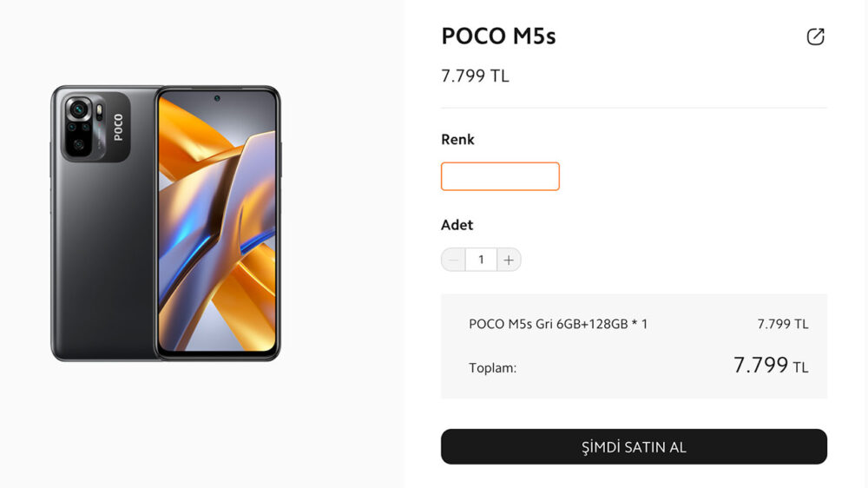Viewport: 868px width, 488px height.
Task: Select the POCO M5s Gri 6GB+128GB summary line
Action: [558, 324]
